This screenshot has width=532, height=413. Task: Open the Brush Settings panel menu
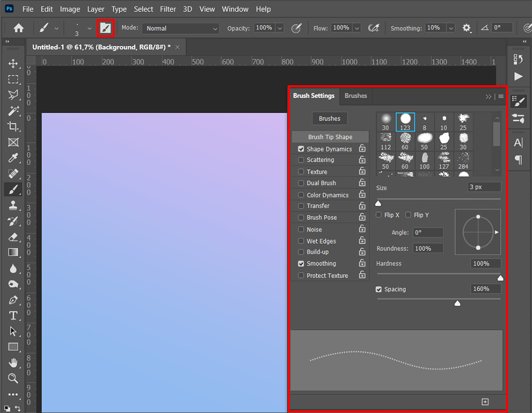pos(500,96)
